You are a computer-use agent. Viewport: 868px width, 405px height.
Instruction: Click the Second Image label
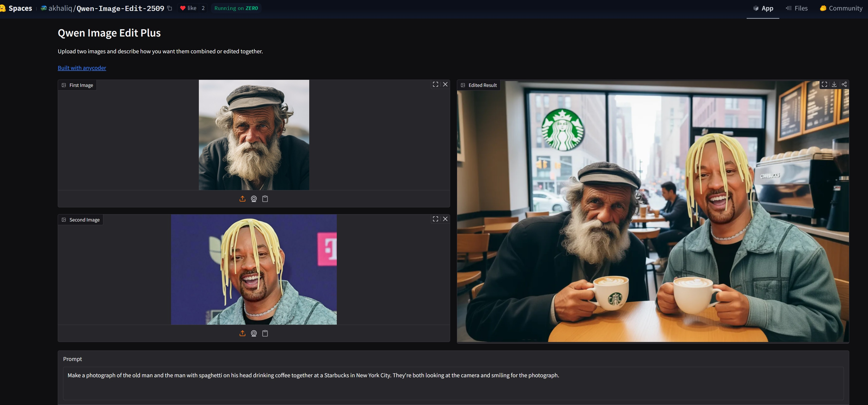tap(81, 220)
